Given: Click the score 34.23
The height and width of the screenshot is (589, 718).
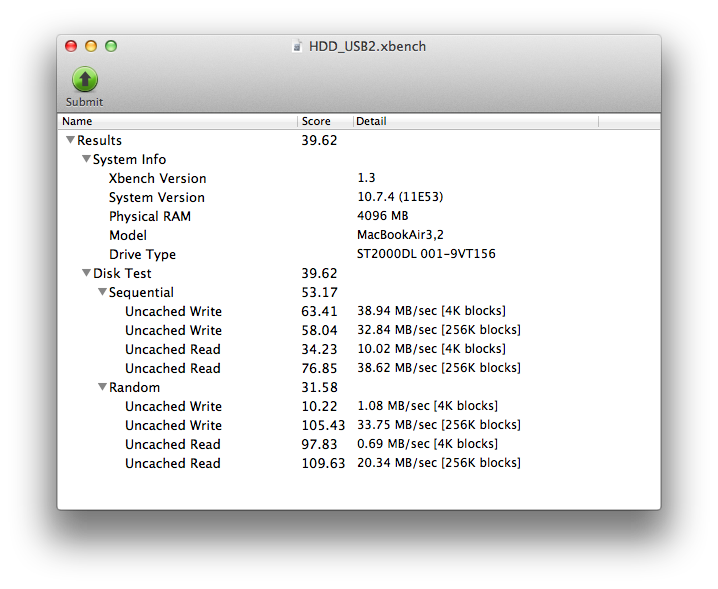Looking at the screenshot, I should [319, 349].
